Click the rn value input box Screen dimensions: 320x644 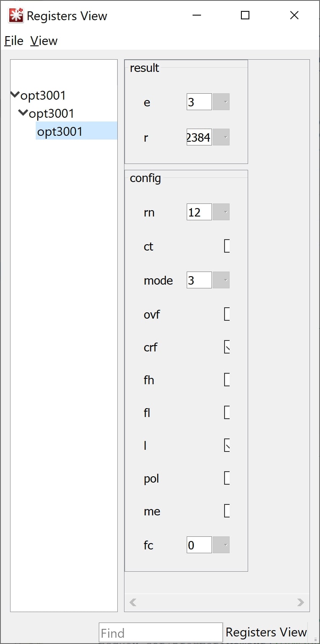pos(199,212)
